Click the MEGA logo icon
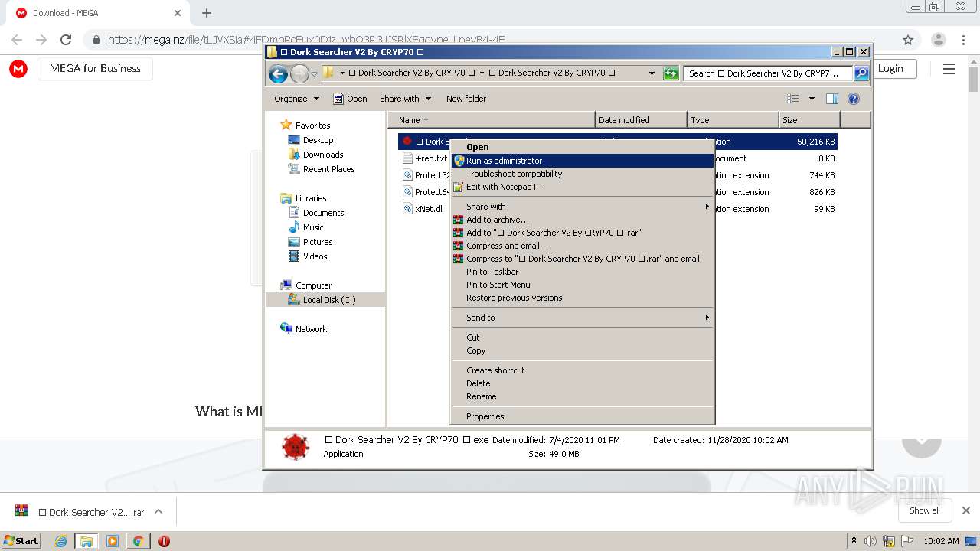The height and width of the screenshot is (551, 980). click(x=18, y=68)
